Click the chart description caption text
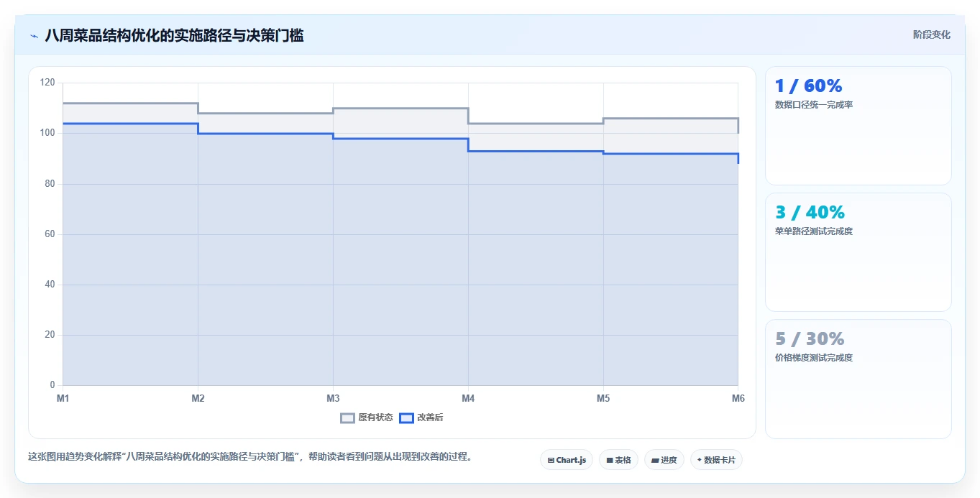 tap(250, 457)
